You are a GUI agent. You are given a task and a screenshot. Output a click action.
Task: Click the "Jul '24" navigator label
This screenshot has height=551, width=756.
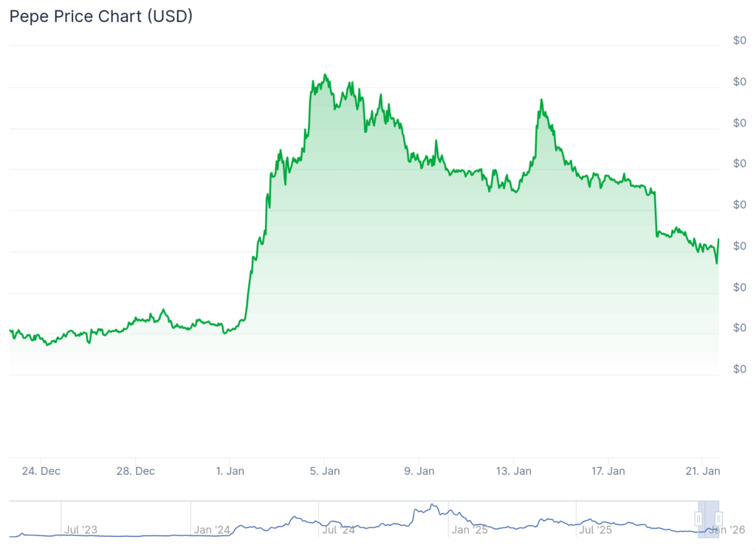point(338,530)
